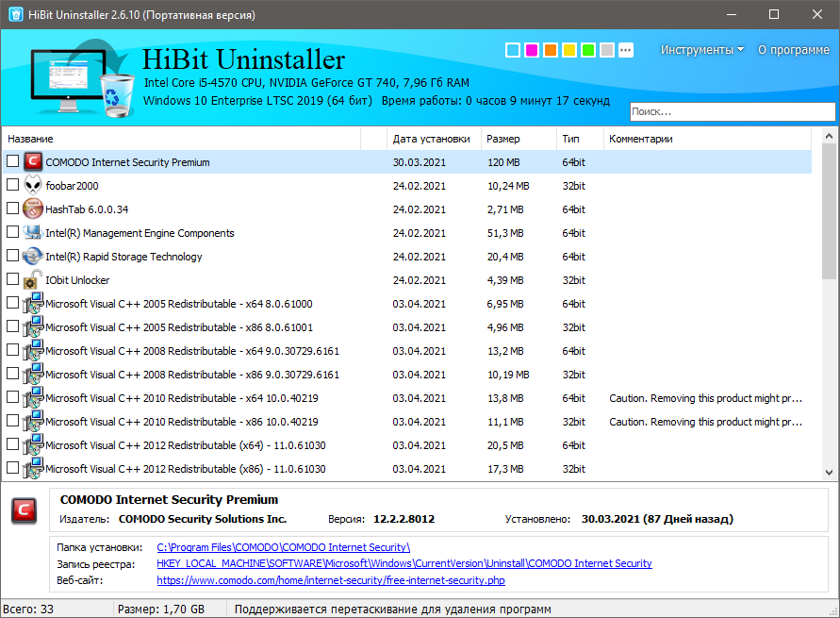Screen dimensions: 840x618
Task: Select checkbox for COMODO Internet Security Premium
Action: pos(12,162)
